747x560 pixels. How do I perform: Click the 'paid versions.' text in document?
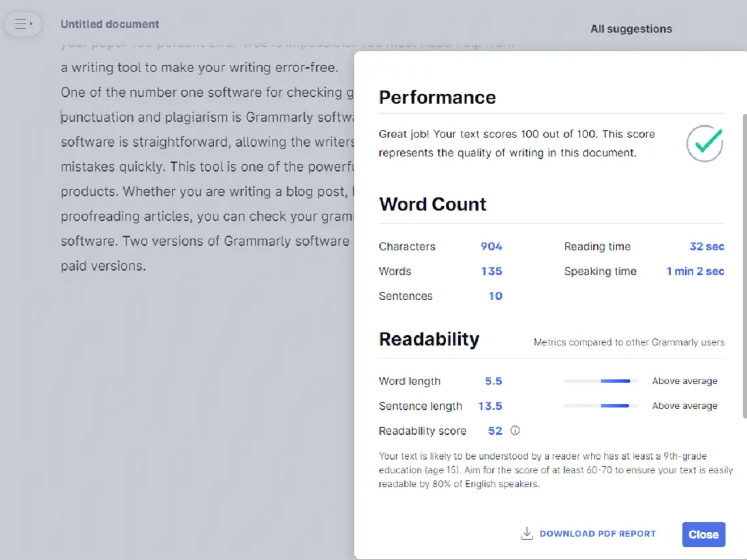(104, 266)
